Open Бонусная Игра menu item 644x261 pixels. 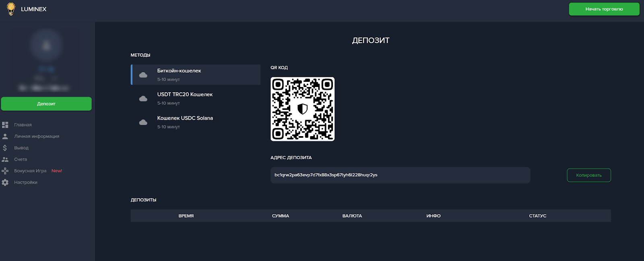pos(30,171)
